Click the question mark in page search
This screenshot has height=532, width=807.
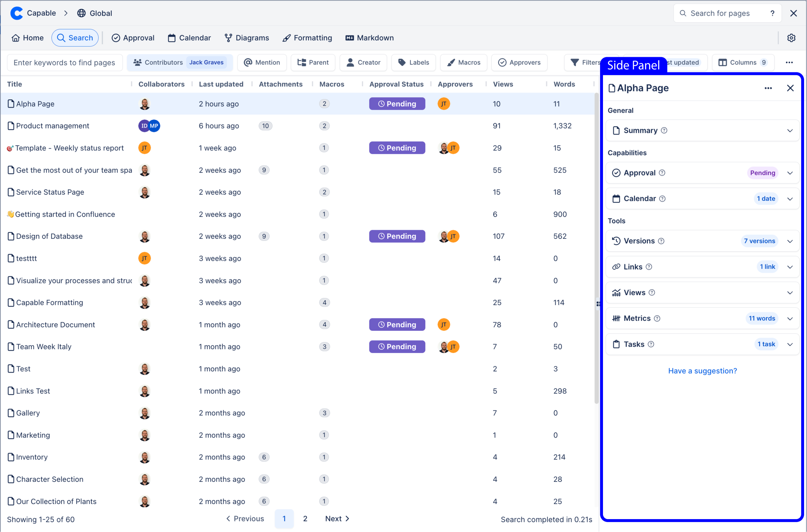(772, 13)
